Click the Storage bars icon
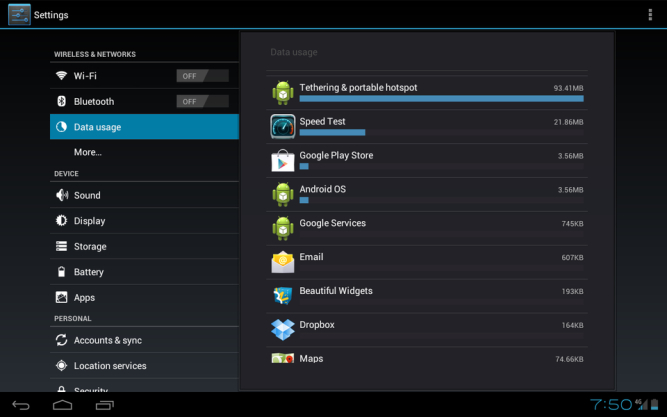667x417 pixels. coord(61,246)
